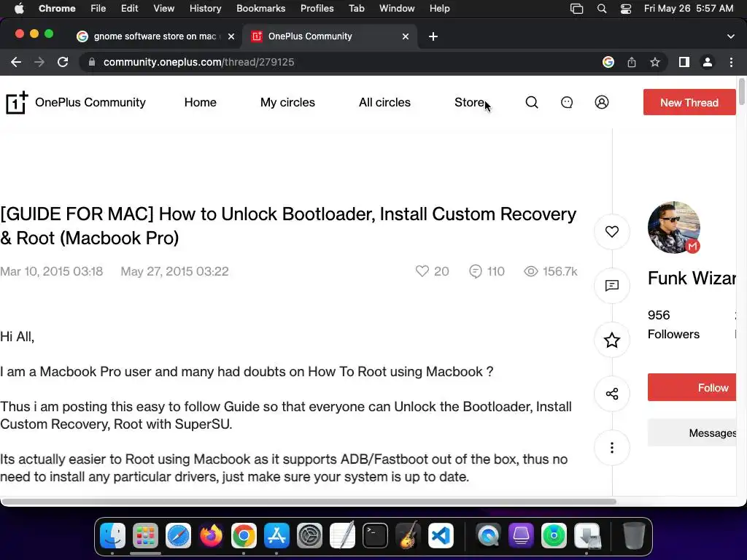
Task: Open more options three-dot button beside post
Action: (612, 448)
